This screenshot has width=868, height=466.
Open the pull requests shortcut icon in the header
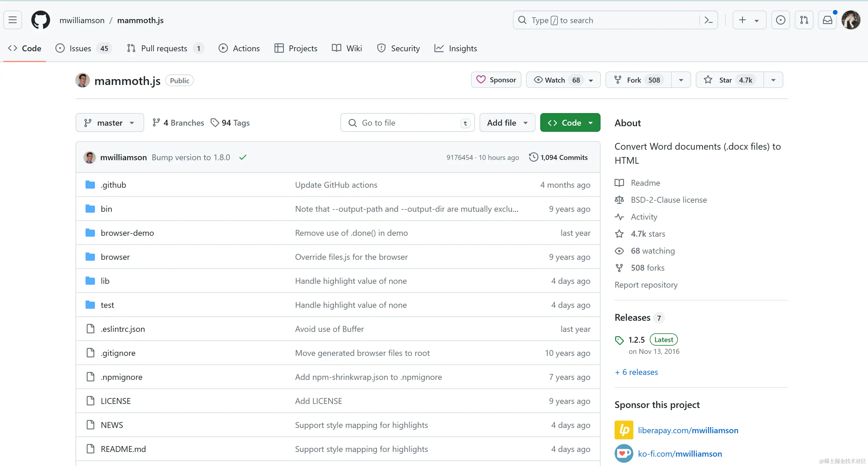(x=804, y=20)
